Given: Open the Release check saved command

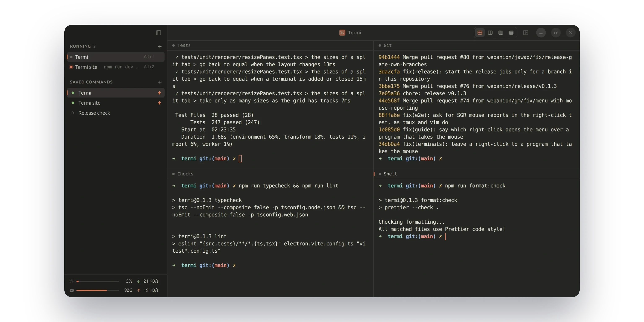Looking at the screenshot, I should 116,113.
